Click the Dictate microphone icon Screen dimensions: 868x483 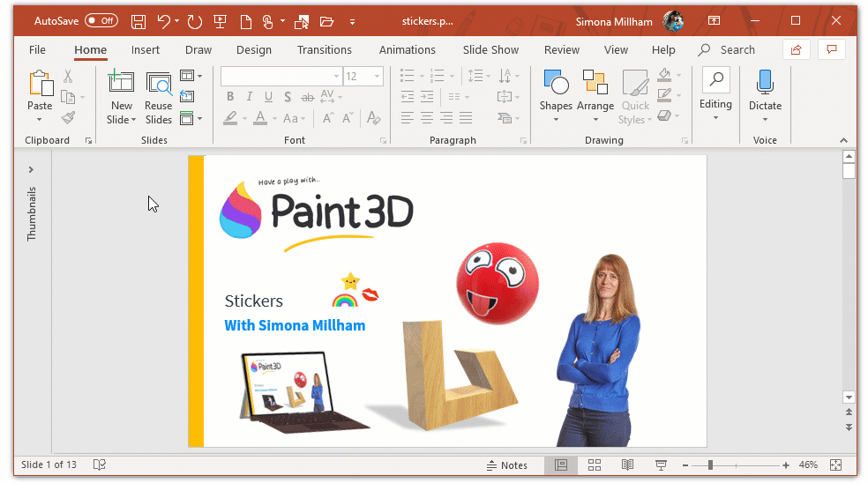(x=765, y=82)
